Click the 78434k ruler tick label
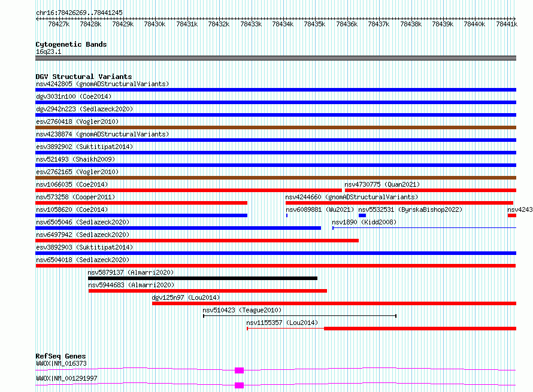 [x=283, y=24]
